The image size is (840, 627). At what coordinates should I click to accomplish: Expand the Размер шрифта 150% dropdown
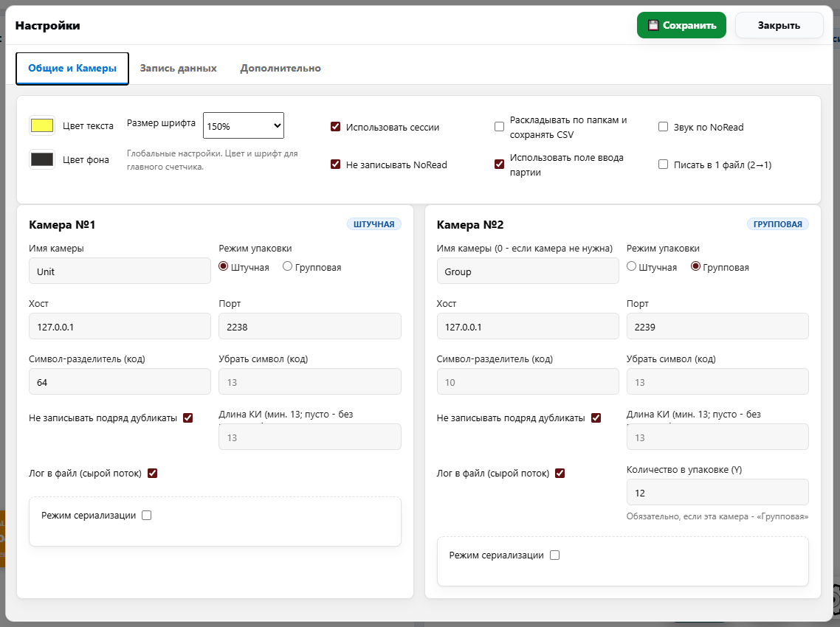pos(244,125)
